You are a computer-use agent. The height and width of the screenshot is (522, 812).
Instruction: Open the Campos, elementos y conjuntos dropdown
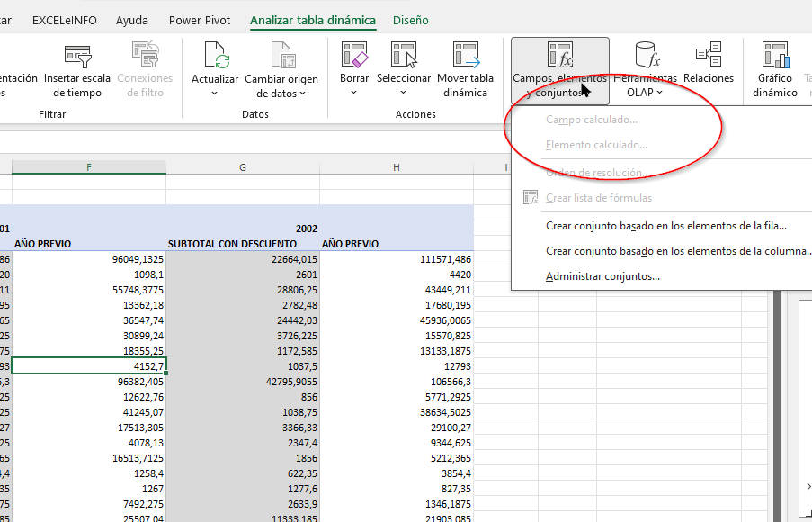click(559, 70)
